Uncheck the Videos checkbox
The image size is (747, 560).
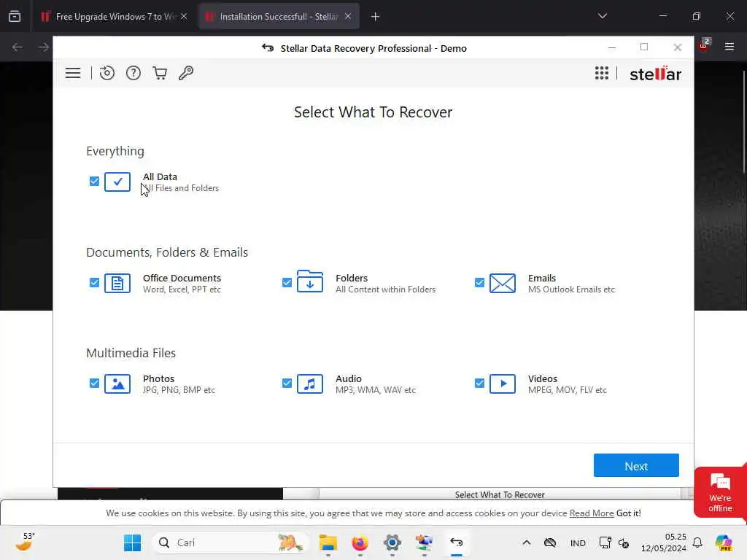pos(479,383)
